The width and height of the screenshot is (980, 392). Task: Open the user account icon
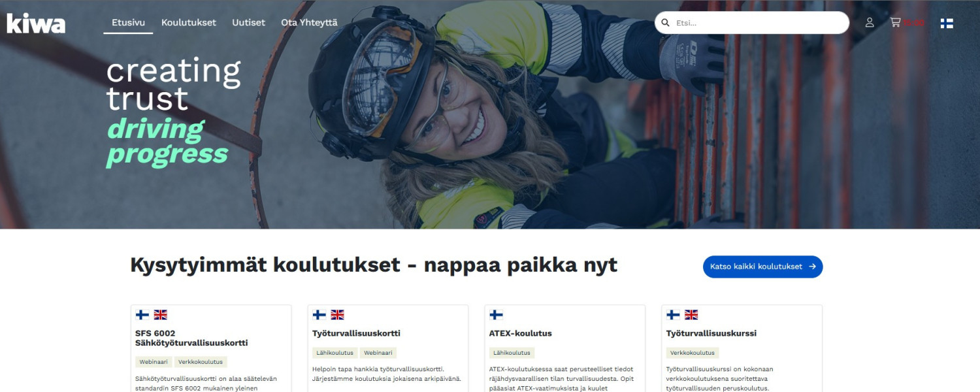click(870, 22)
